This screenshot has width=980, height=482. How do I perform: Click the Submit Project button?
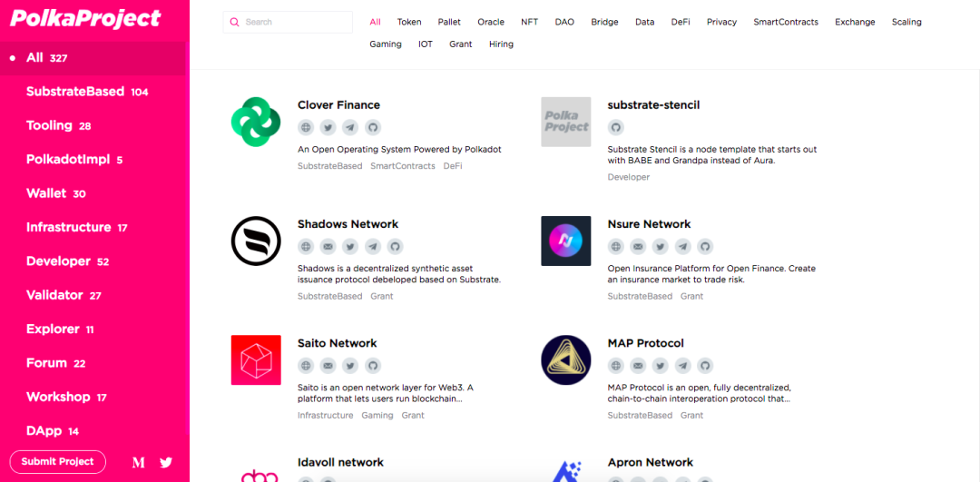[57, 462]
